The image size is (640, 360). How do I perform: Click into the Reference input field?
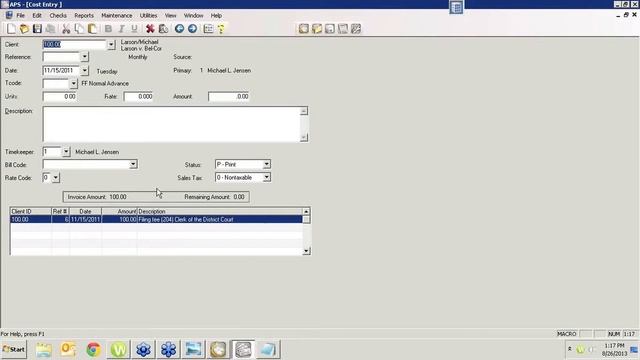[x=61, y=57]
